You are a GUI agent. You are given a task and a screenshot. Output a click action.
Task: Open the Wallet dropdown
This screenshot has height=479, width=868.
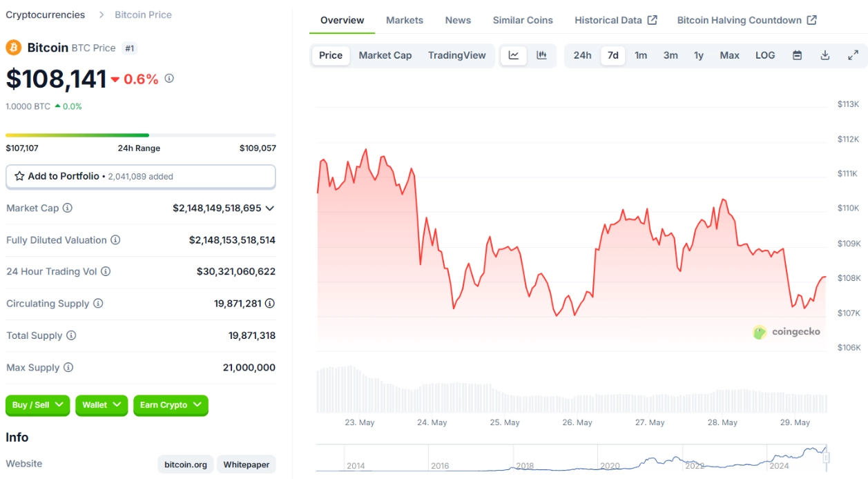102,405
